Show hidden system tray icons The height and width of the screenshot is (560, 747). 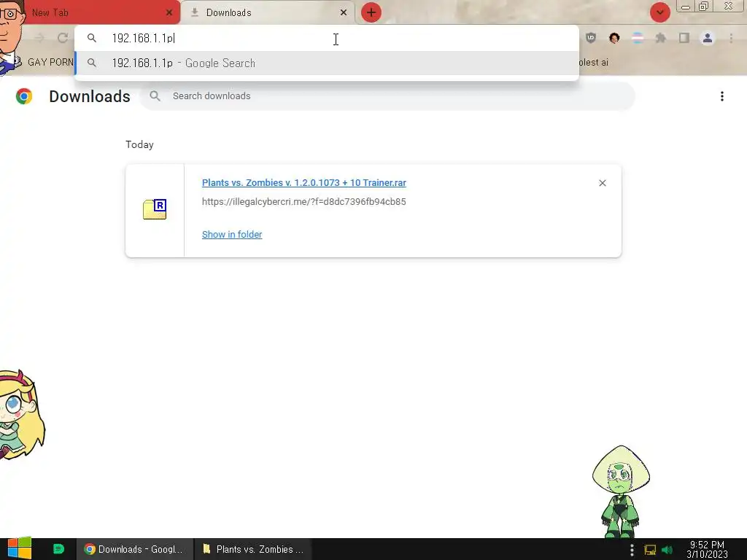click(632, 550)
